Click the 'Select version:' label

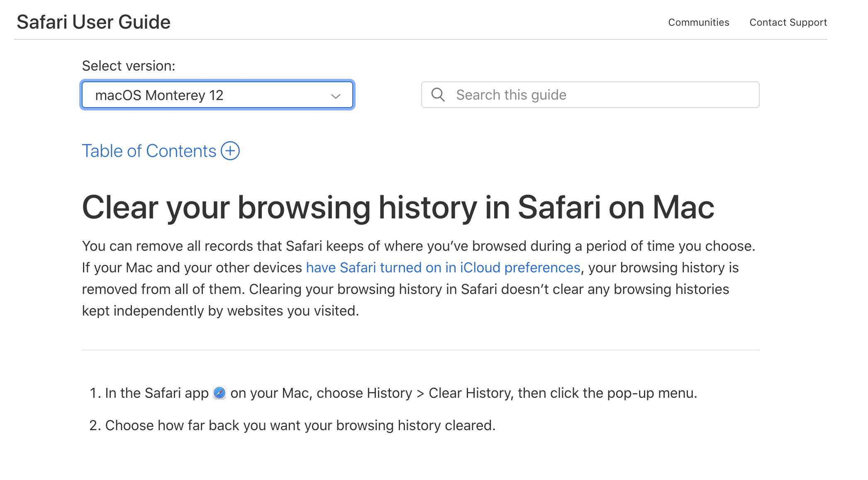129,66
